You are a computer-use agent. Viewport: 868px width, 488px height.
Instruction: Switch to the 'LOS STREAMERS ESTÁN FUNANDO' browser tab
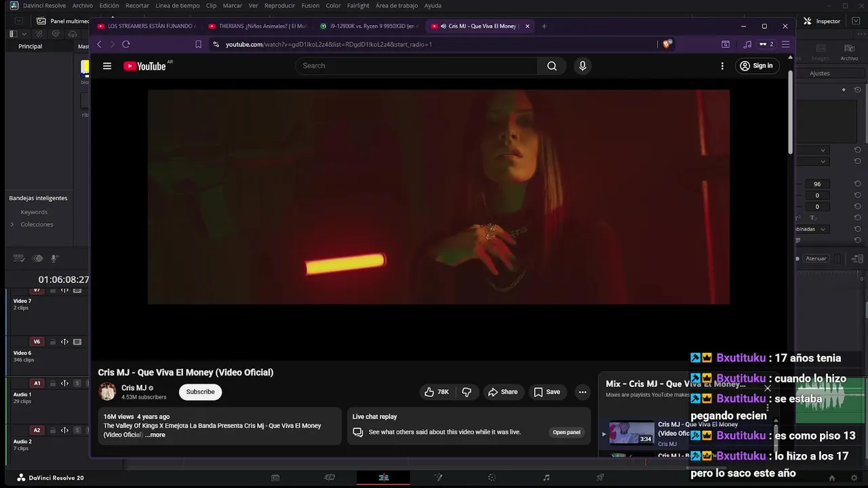(146, 26)
